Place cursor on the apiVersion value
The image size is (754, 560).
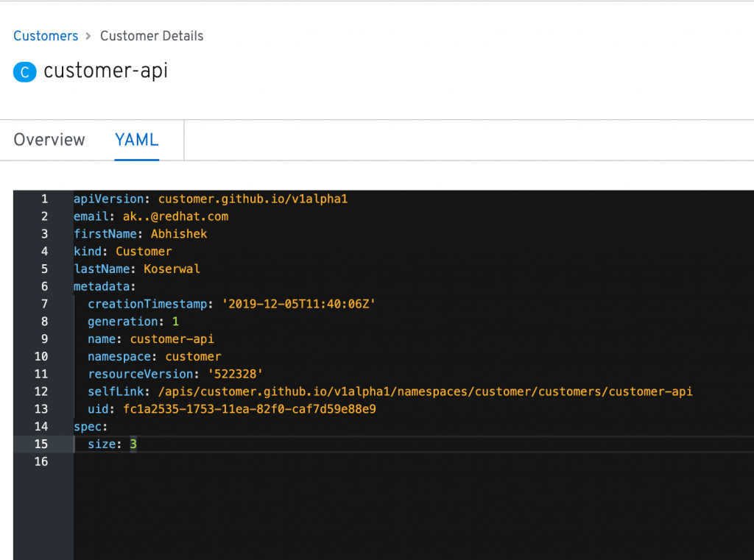[253, 199]
